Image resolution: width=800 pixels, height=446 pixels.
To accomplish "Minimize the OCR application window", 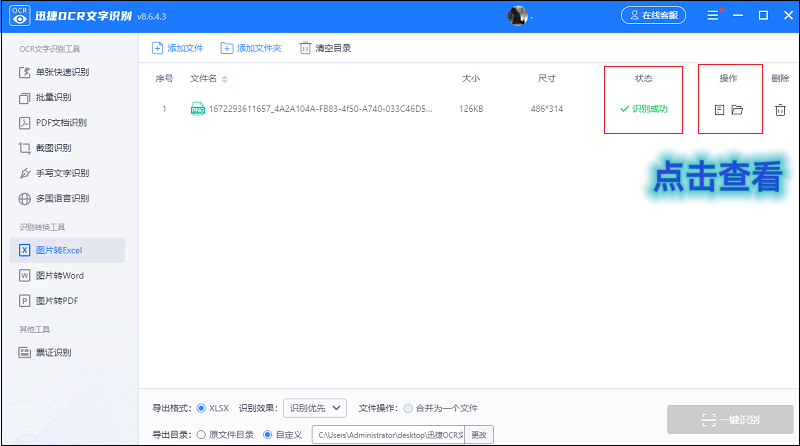I will [738, 15].
